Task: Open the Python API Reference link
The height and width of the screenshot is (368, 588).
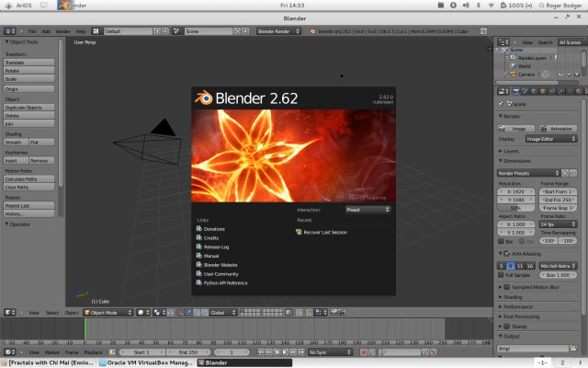Action: (225, 282)
